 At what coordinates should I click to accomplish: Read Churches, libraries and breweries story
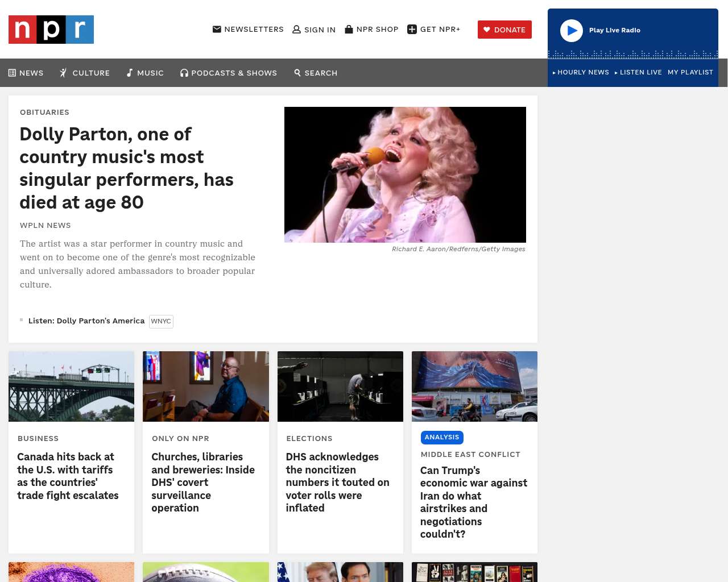pos(203,482)
